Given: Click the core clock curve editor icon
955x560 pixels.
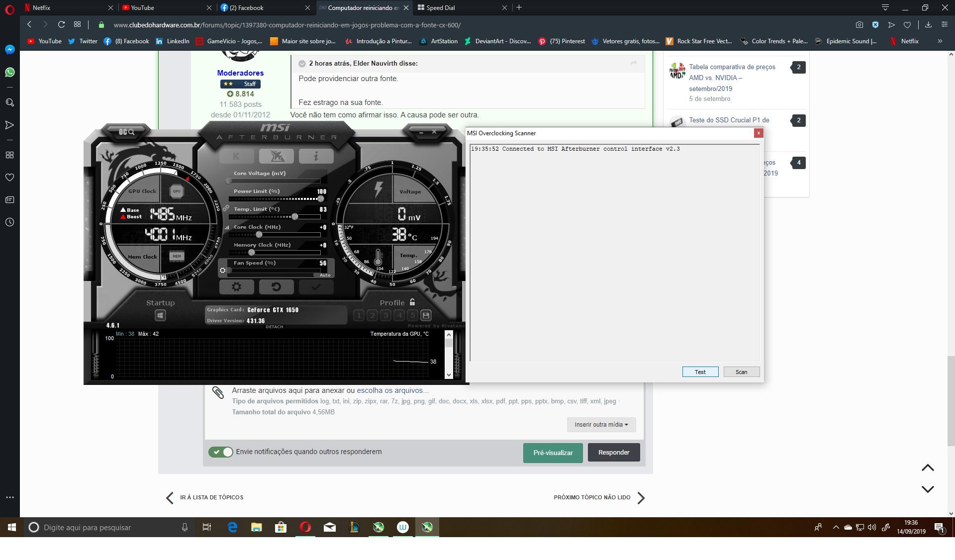Looking at the screenshot, I should [x=227, y=227].
